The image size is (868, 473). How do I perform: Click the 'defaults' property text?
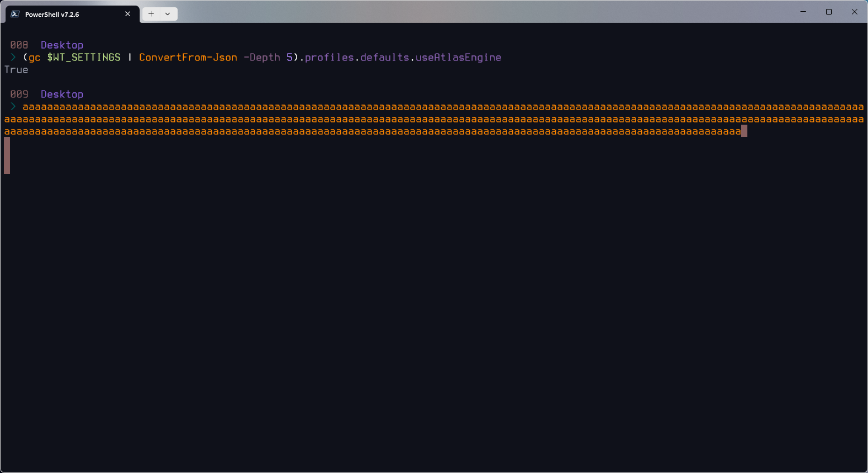(385, 58)
